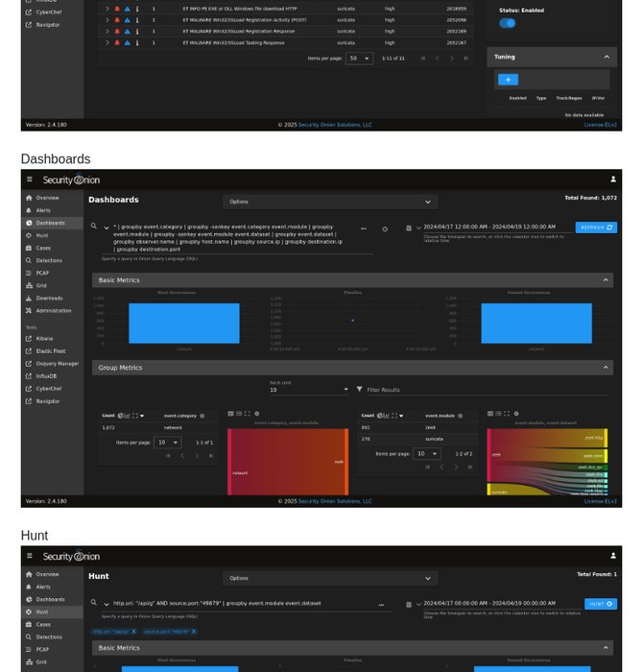The height and width of the screenshot is (672, 643).
Task: Select Alerts in the Dashboards sidebar
Action: (43, 210)
